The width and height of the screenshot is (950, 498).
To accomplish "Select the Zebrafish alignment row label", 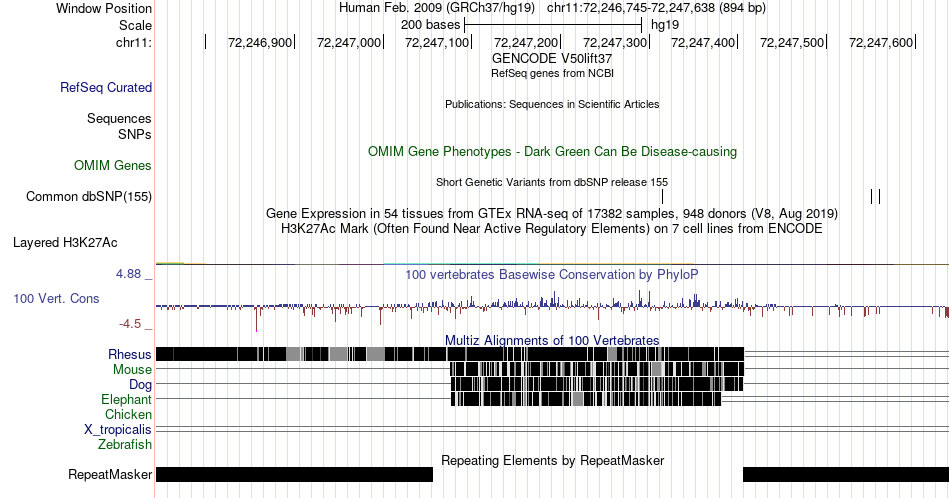I will (x=125, y=444).
